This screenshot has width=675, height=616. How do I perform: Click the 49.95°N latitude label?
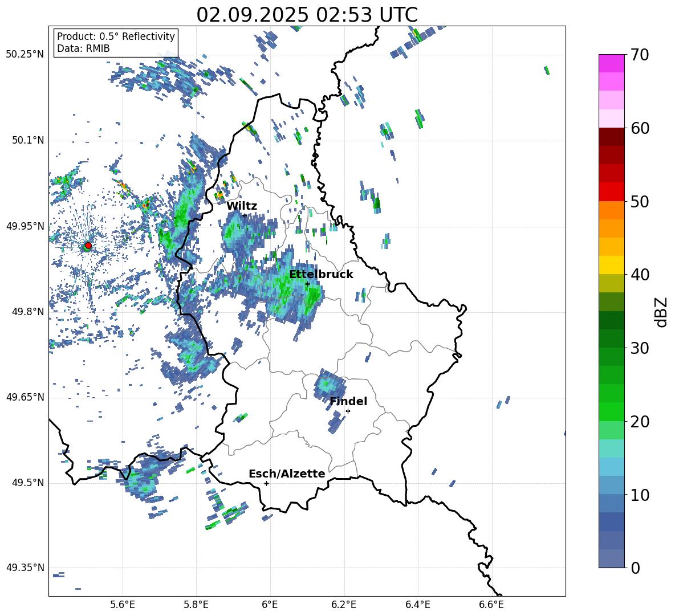pos(25,226)
